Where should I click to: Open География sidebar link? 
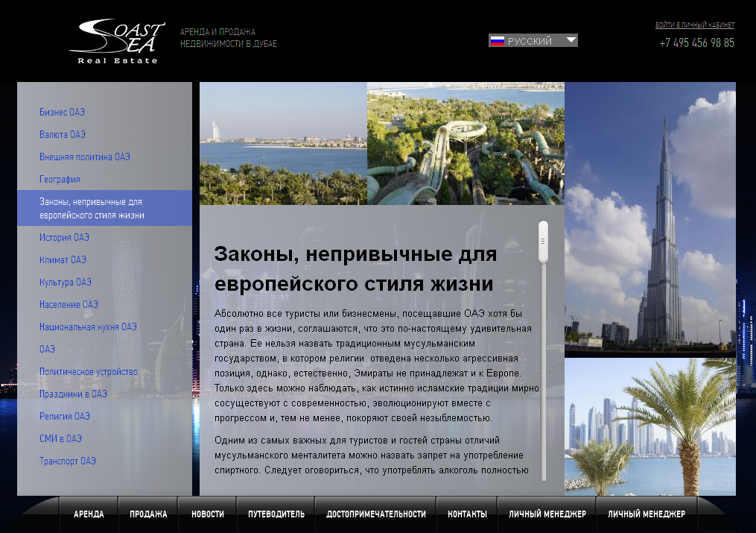coord(60,179)
